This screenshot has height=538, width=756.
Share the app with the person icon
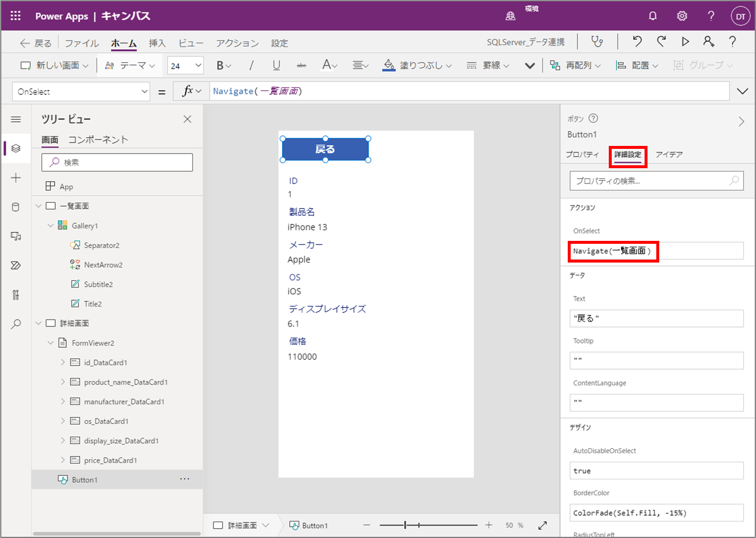tap(708, 42)
